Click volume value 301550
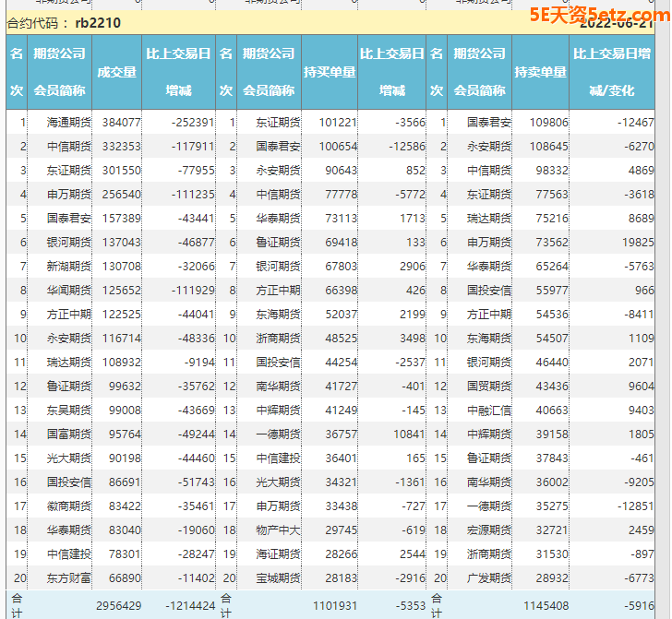Image resolution: width=672 pixels, height=619 pixels. point(121,171)
